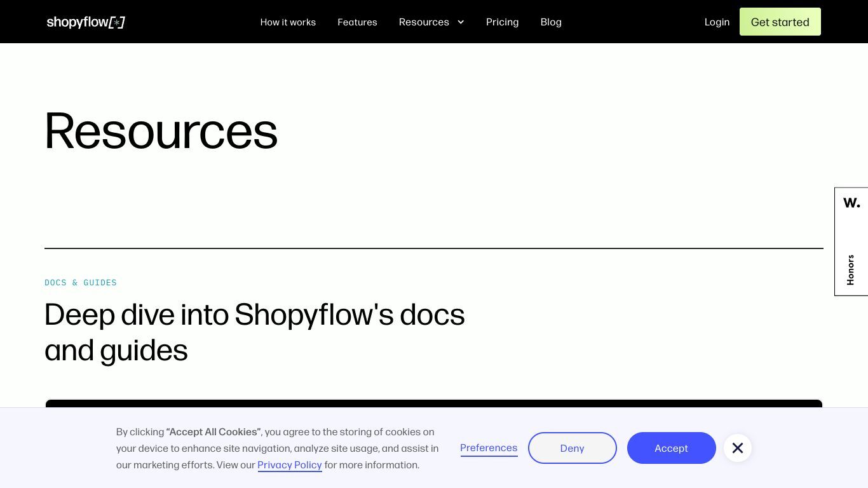
Task: Click the cookie consent description text
Action: (278, 449)
